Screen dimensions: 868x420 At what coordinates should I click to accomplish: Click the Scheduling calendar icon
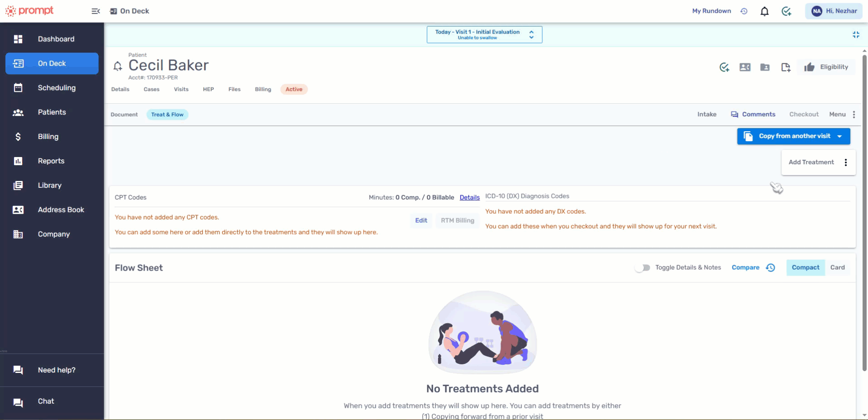pyautogui.click(x=18, y=88)
